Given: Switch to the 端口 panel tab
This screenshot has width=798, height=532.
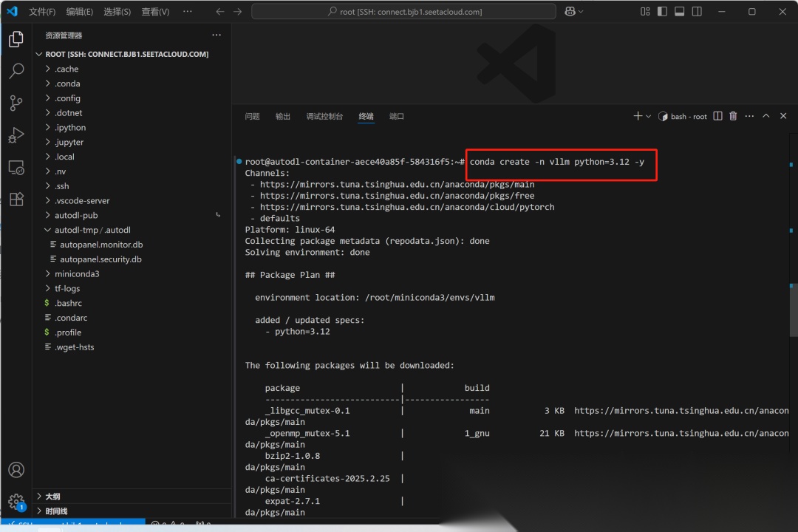Looking at the screenshot, I should tap(397, 117).
